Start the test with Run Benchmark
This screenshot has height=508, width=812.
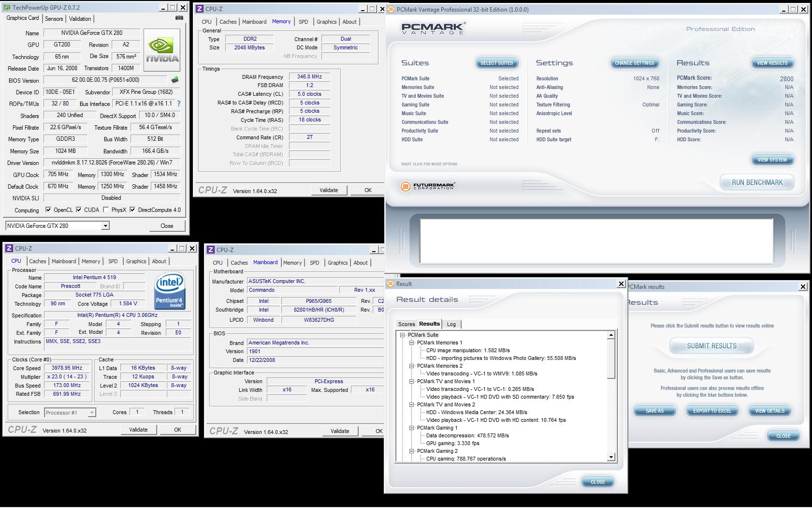pos(757,182)
